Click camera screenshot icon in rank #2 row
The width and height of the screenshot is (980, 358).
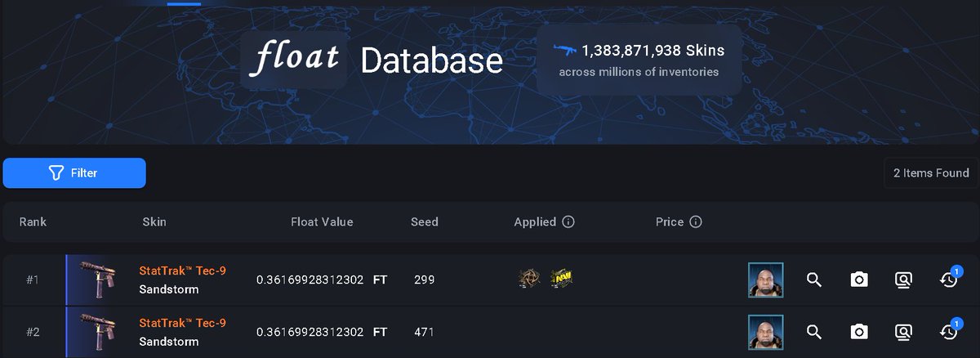pyautogui.click(x=859, y=332)
